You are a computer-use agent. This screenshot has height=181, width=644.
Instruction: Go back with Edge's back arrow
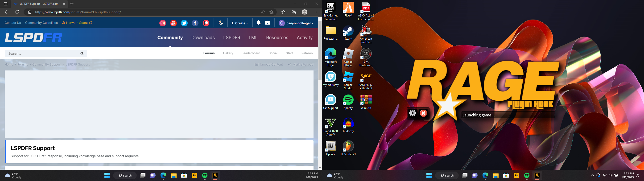pos(7,12)
